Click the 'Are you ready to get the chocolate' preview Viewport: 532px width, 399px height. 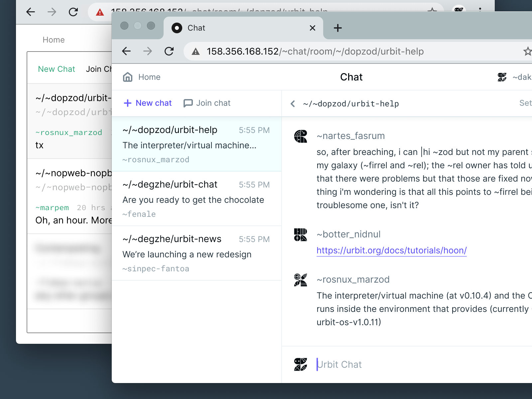tap(193, 200)
